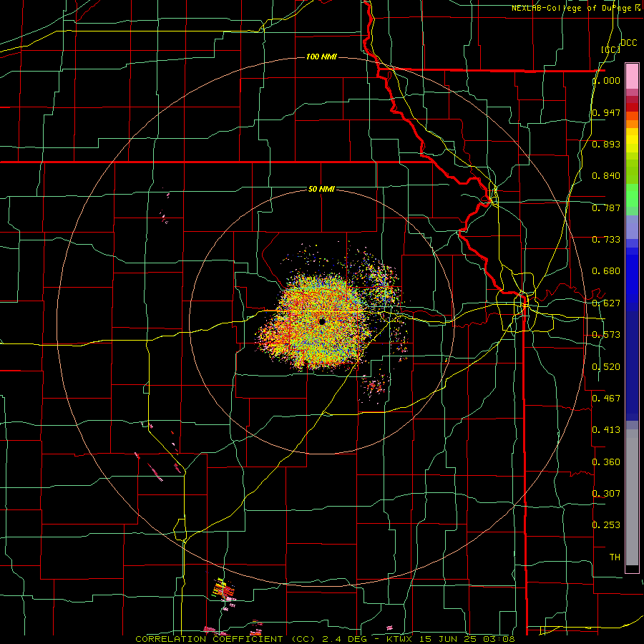
Task: Click the legend value 0.733
Action: click(606, 239)
